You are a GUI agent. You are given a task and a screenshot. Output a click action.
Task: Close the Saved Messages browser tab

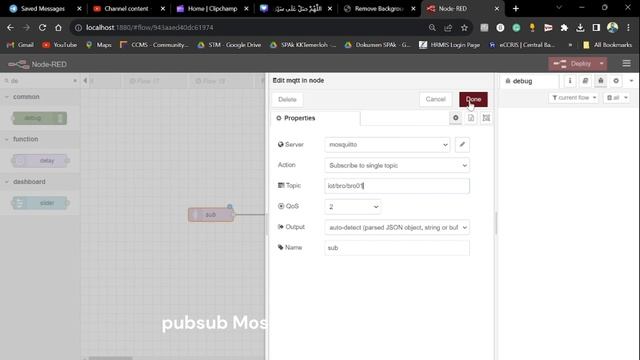79,9
